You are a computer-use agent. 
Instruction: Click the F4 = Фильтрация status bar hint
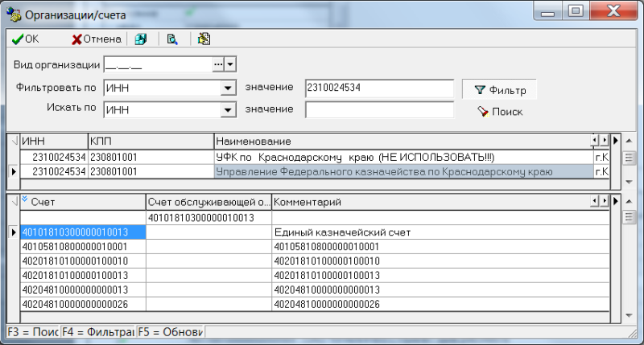(97, 332)
